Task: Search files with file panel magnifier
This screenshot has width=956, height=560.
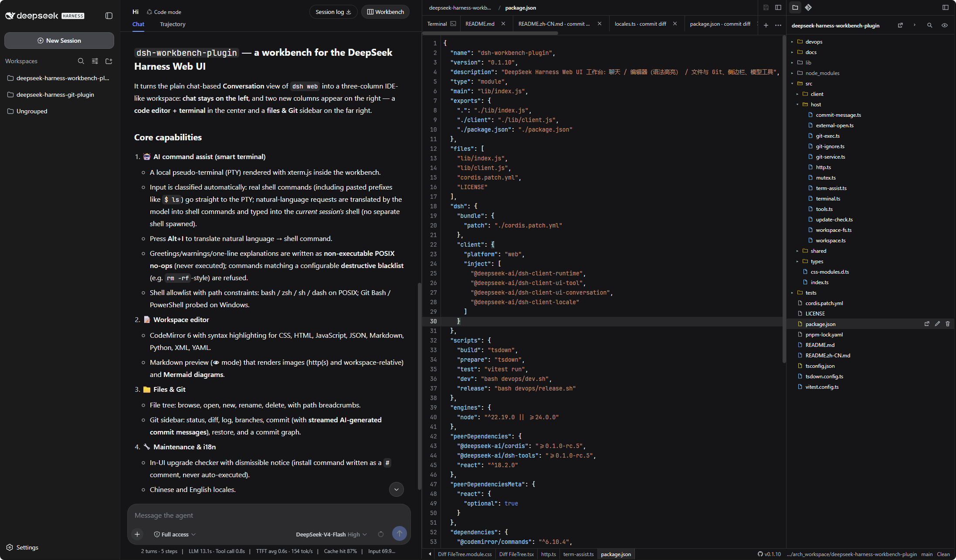Action: coord(929,25)
